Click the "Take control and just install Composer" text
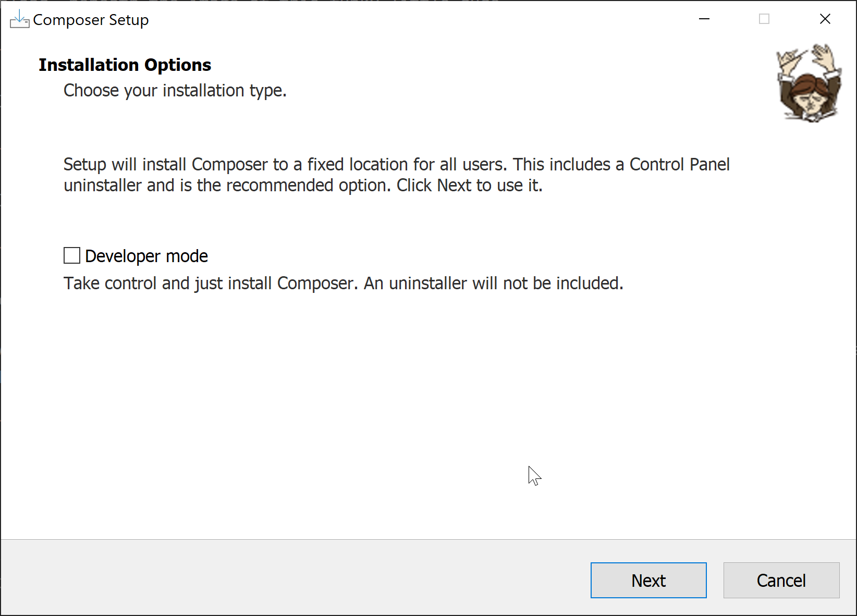 pos(343,284)
